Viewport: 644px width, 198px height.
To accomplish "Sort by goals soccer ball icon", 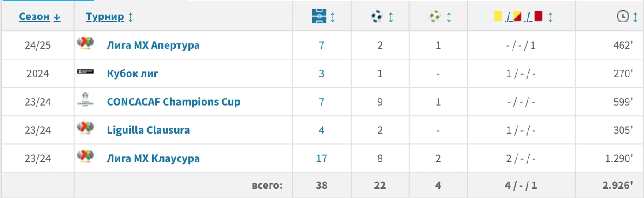I will point(376,17).
